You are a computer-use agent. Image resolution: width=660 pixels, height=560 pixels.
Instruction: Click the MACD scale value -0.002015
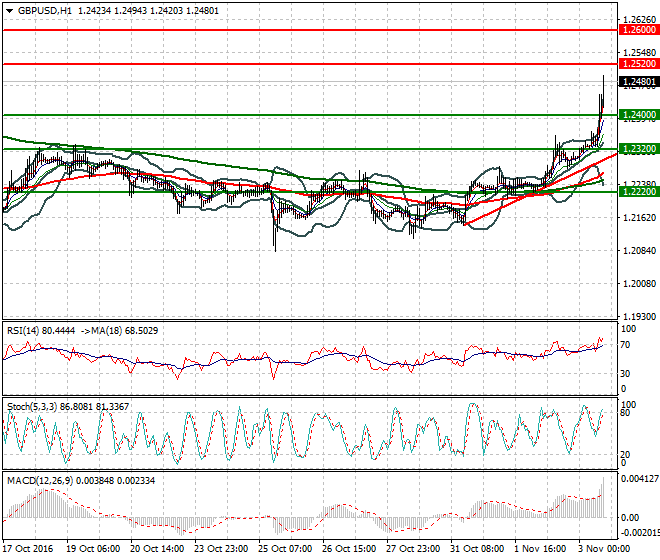[640, 533]
